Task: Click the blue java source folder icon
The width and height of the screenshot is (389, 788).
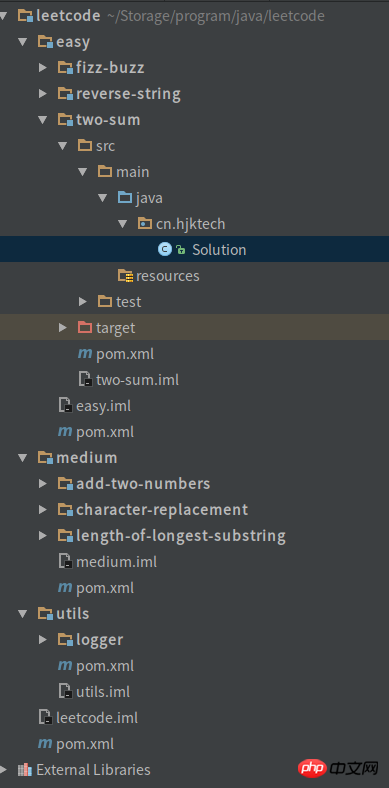Action: click(x=125, y=197)
